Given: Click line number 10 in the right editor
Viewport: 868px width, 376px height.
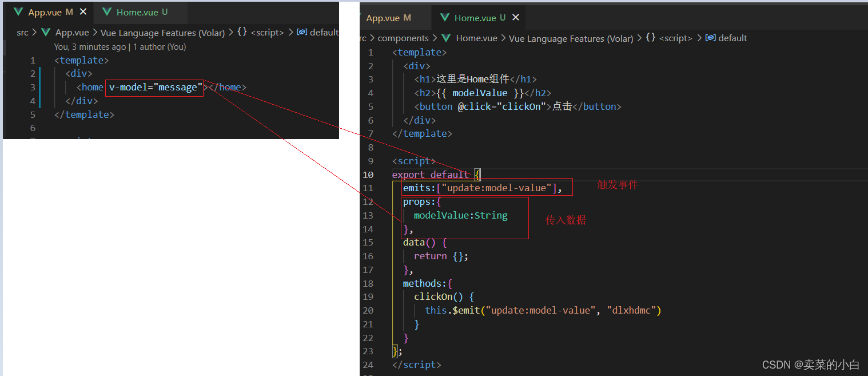Looking at the screenshot, I should click(x=368, y=175).
